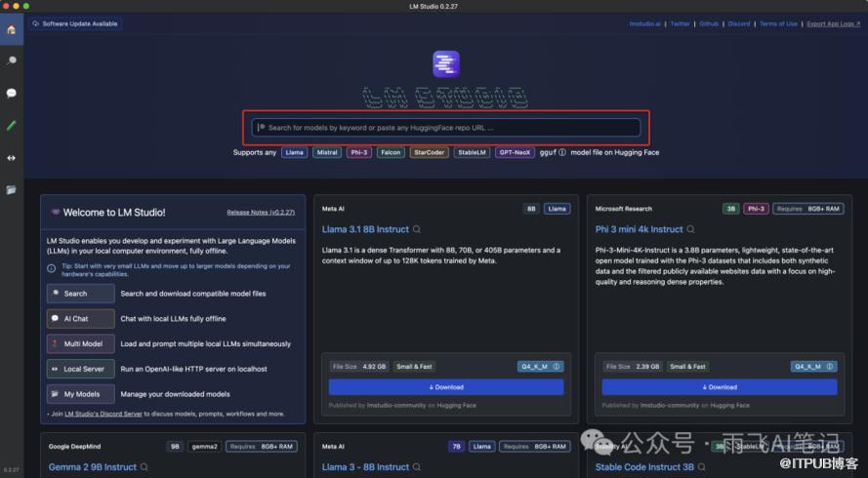Download the Phi 3 mini 4k Instruct model
This screenshot has width=868, height=478.
tap(720, 387)
